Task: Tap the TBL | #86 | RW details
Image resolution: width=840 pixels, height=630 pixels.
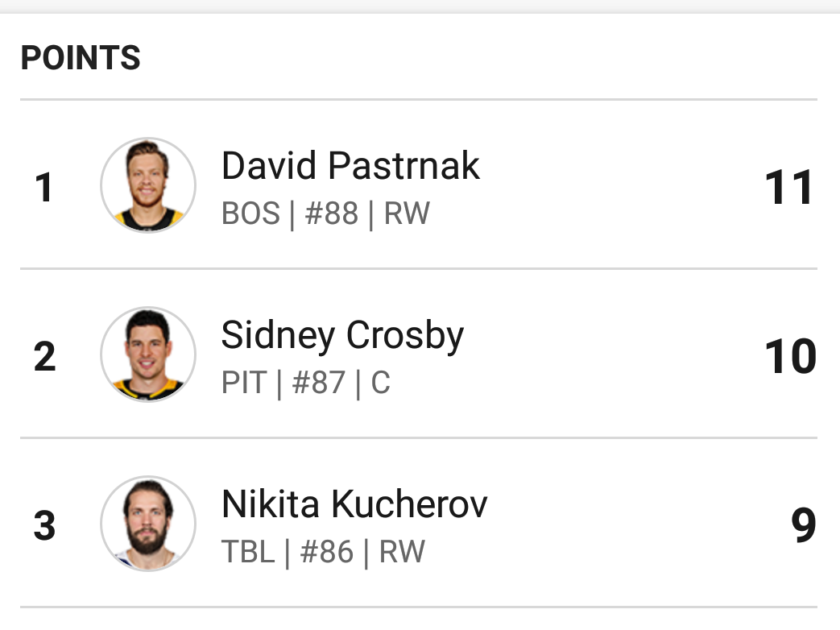Action: click(x=323, y=553)
